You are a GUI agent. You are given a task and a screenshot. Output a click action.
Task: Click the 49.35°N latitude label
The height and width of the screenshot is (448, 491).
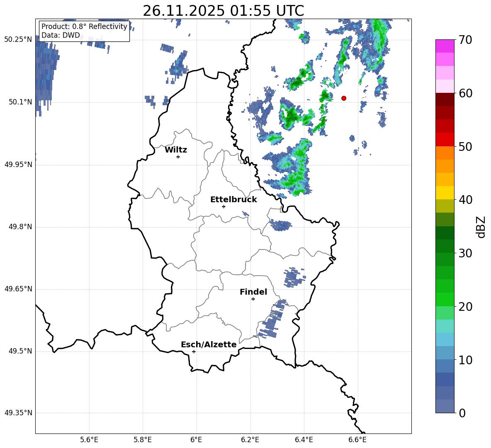[18, 413]
